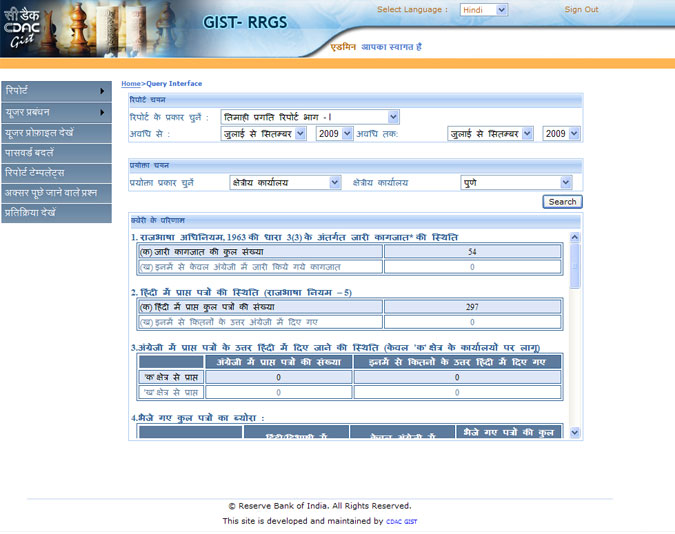Open यूजर प्रोफ़ाइल देखें menu item
This screenshot has width=675, height=534.
click(x=56, y=132)
